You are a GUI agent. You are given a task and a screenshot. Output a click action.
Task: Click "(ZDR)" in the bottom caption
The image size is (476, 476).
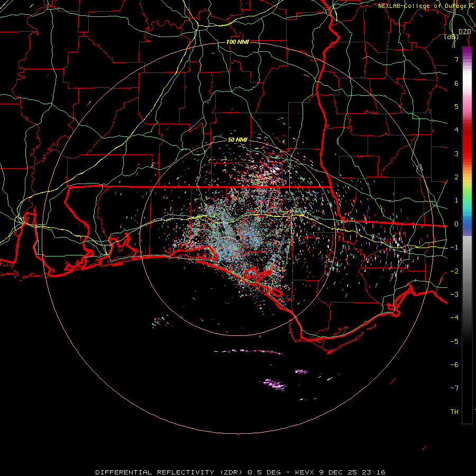(x=230, y=472)
